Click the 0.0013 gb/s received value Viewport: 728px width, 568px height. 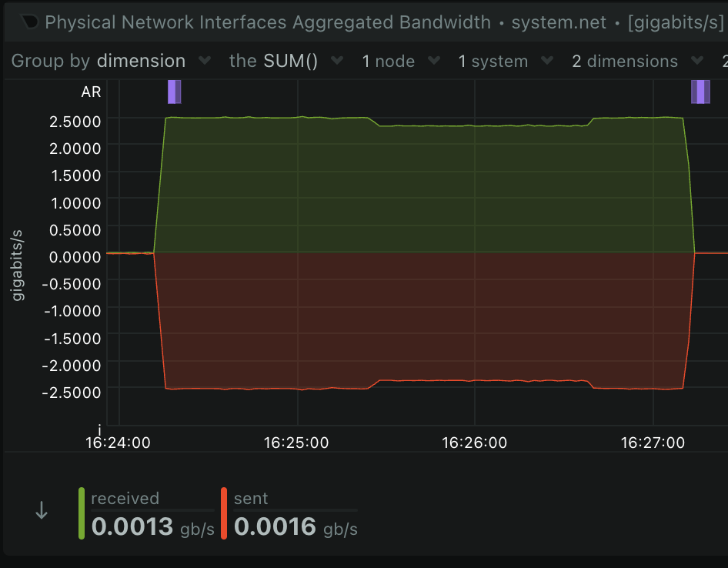pos(152,526)
